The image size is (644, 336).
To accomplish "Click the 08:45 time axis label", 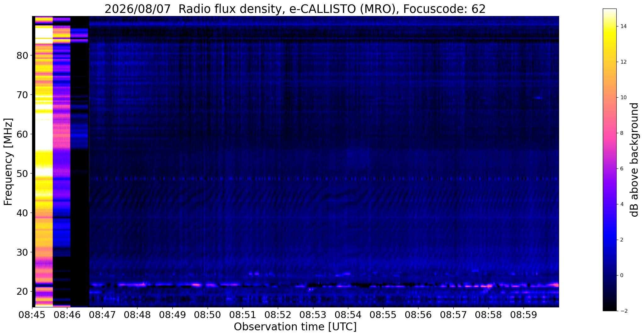I will [32, 315].
